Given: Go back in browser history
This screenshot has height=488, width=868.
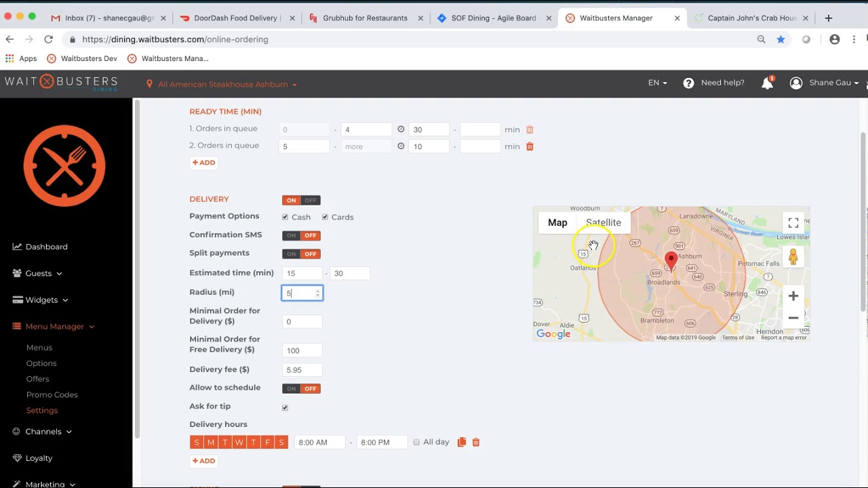Looking at the screenshot, I should pos(9,39).
